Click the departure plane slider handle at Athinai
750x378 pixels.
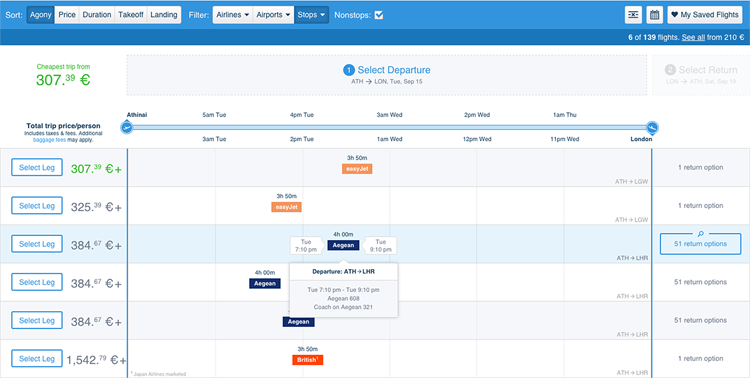click(127, 127)
